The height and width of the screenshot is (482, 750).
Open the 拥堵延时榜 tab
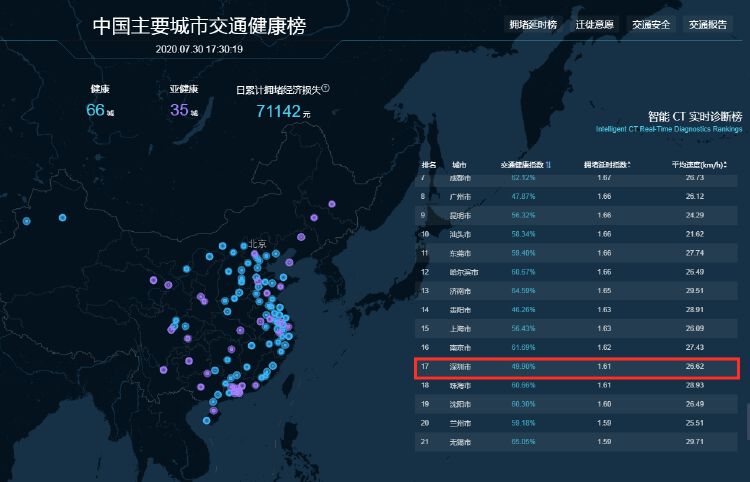coord(532,24)
